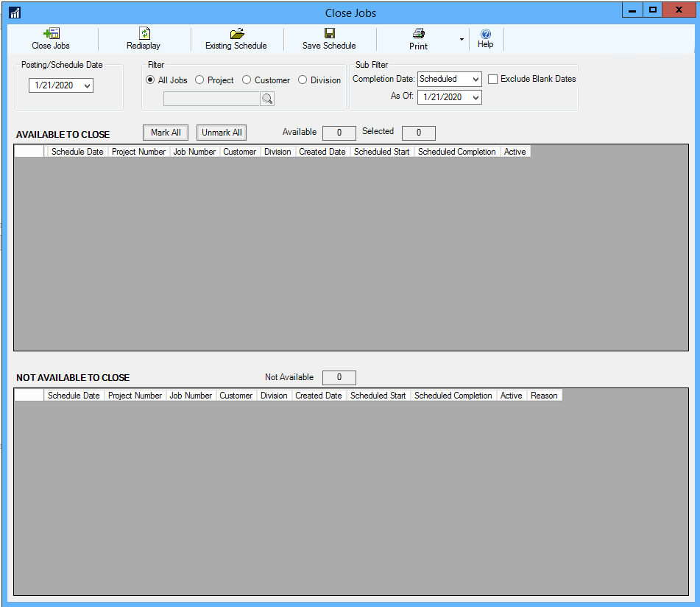The image size is (700, 607).
Task: Select the All Jobs radio button
Action: pos(150,80)
